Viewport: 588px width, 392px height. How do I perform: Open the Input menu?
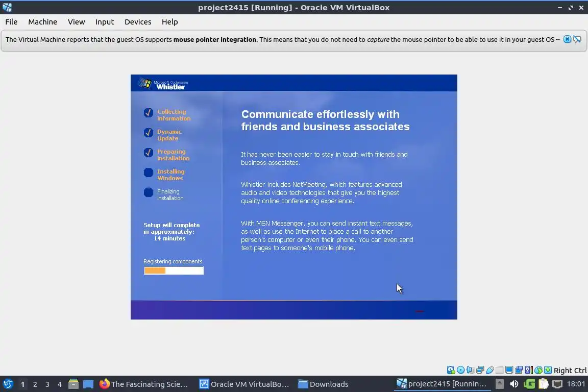click(x=104, y=22)
